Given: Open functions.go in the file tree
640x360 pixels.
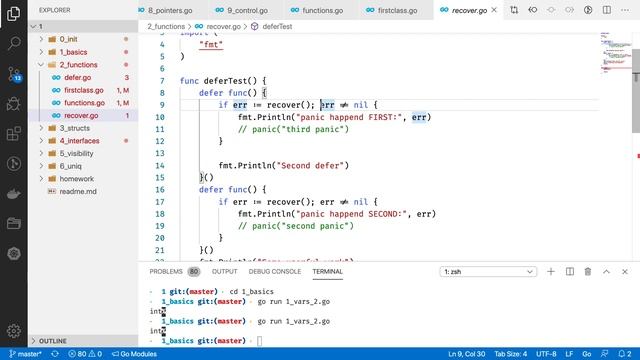Looking at the screenshot, I should tap(83, 102).
